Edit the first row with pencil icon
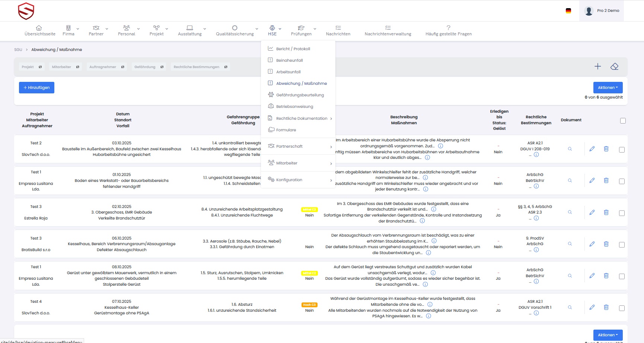Screen dimensions: 644x343 [592, 149]
